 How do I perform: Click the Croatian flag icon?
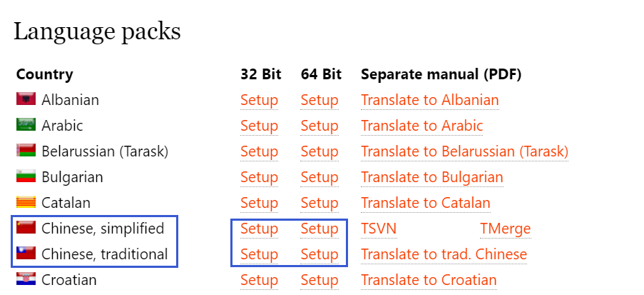tap(26, 279)
